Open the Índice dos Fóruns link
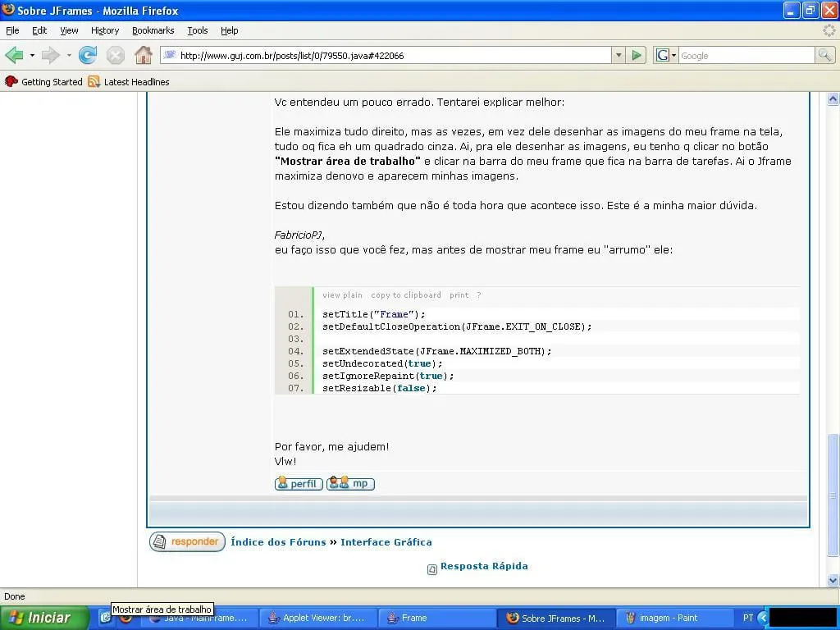Screen dimensions: 840x630 pos(278,542)
